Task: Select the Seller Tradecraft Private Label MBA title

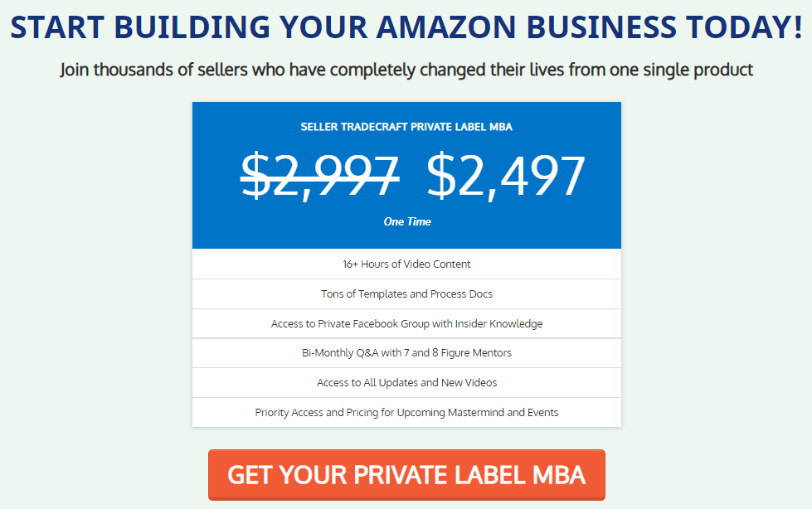Action: (406, 127)
